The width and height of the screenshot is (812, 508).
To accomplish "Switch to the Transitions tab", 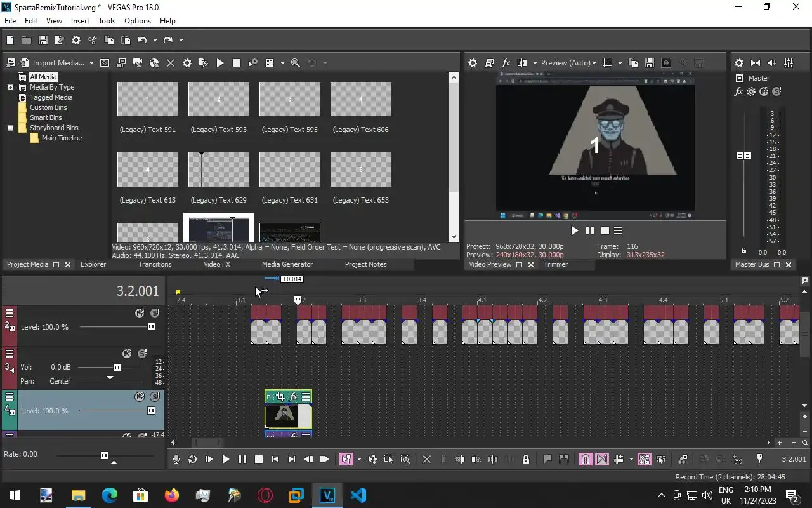I will point(155,264).
